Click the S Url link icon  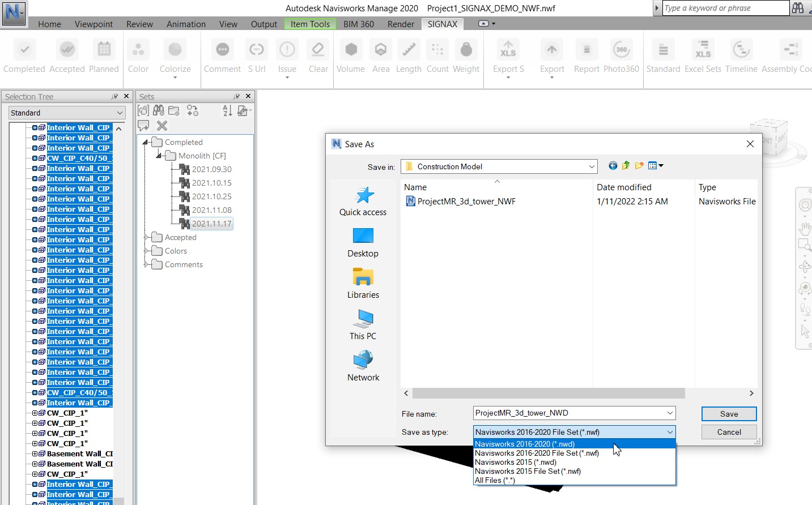tap(257, 50)
